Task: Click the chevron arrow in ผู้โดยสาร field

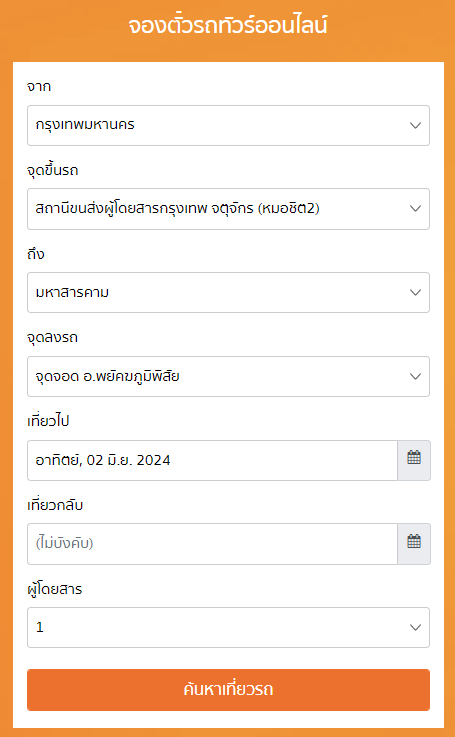Action: pos(415,627)
